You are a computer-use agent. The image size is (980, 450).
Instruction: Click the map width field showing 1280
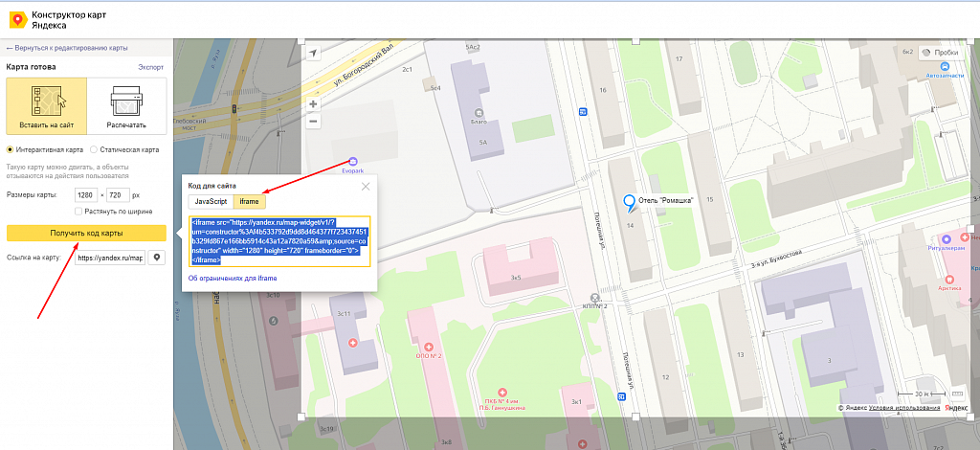85,195
